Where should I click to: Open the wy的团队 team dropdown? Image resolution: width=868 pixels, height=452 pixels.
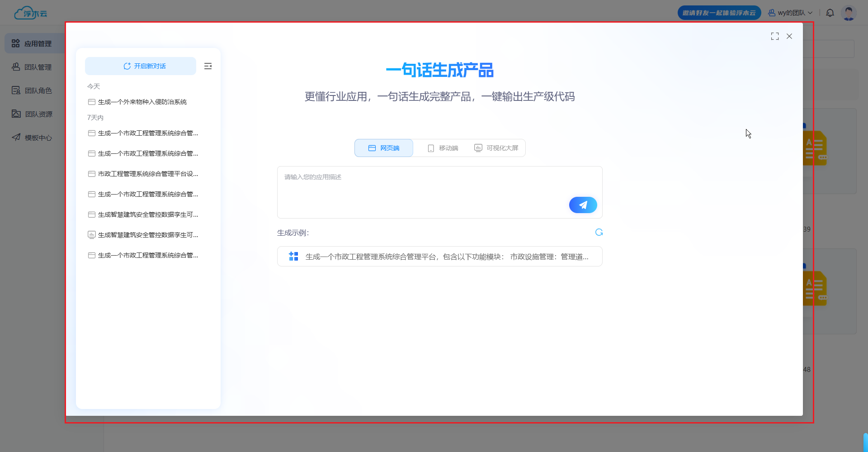(x=790, y=13)
